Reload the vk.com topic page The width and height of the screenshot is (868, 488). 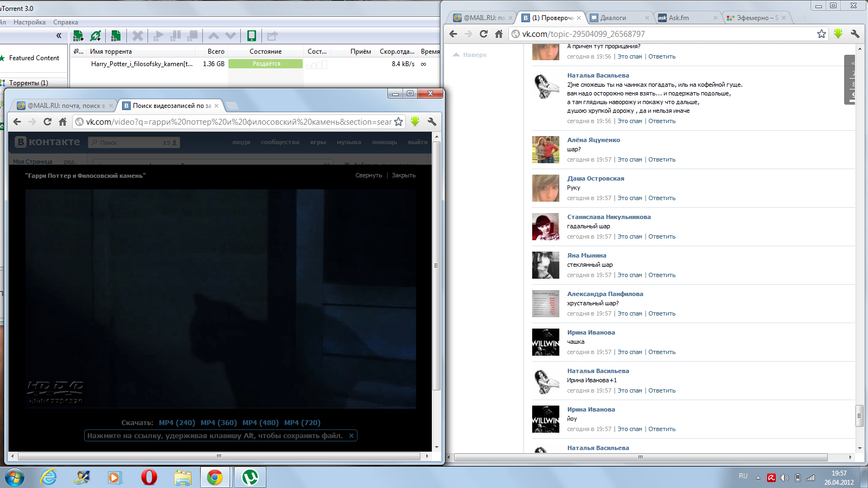tap(483, 34)
